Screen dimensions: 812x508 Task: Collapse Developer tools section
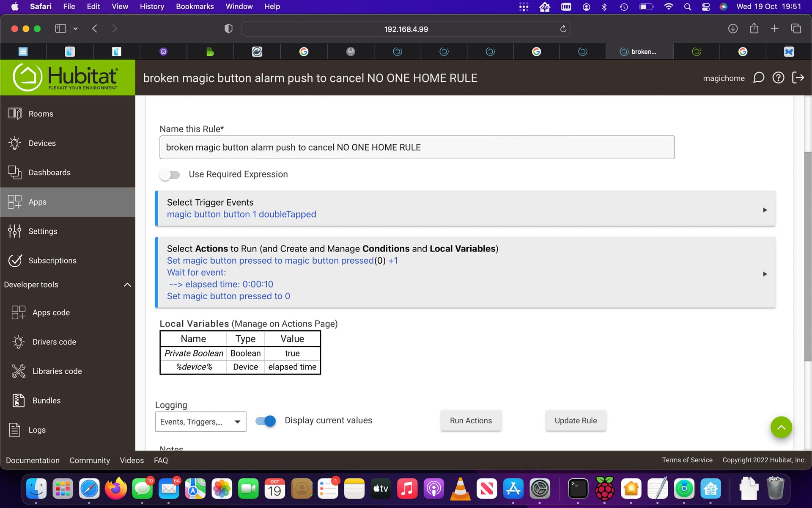[x=127, y=284]
